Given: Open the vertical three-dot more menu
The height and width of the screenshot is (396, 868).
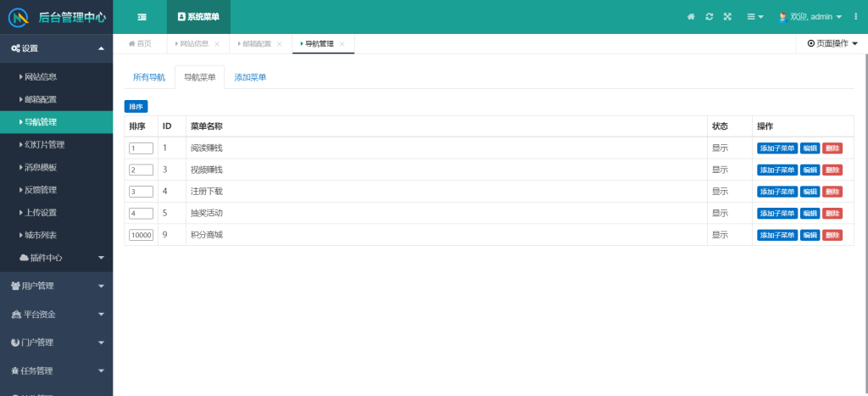Looking at the screenshot, I should [x=855, y=17].
